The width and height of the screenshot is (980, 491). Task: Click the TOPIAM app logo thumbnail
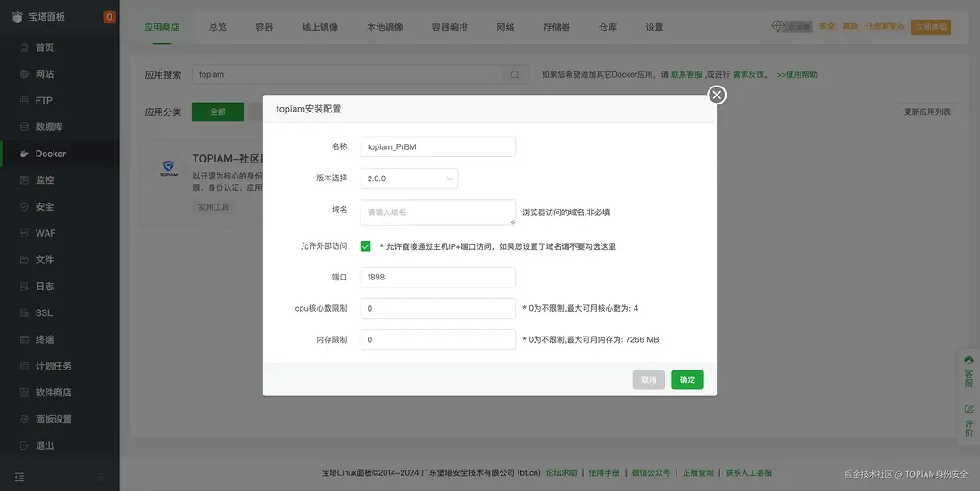(169, 168)
